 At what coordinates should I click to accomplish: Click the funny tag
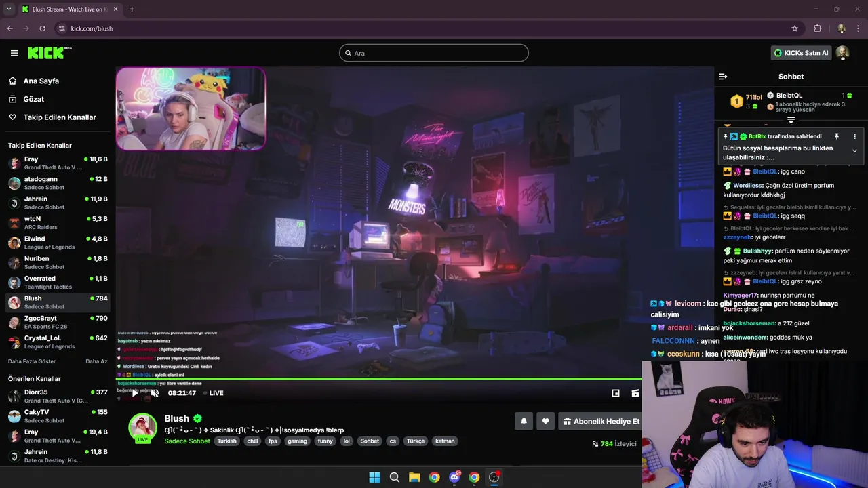tap(325, 441)
